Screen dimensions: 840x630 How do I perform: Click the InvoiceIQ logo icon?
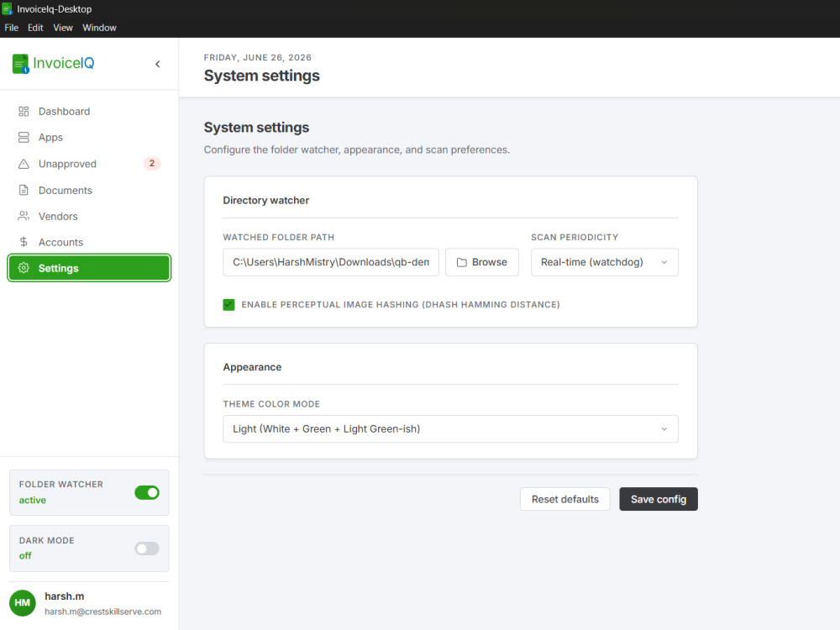(20, 64)
